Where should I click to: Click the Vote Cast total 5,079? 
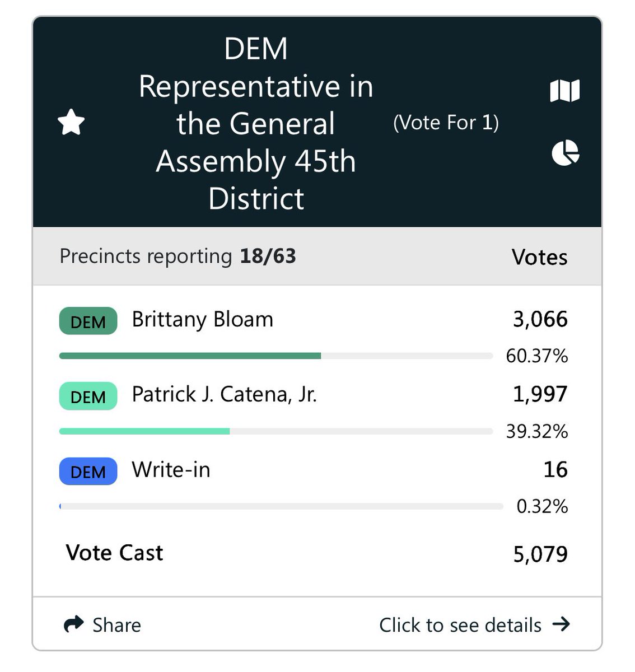point(540,554)
